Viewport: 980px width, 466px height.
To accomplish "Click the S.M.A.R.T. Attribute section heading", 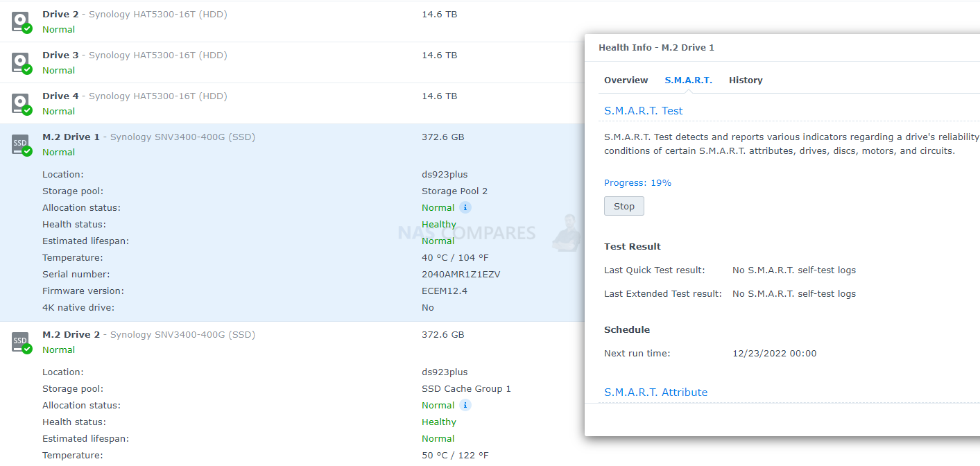I will tap(656, 392).
